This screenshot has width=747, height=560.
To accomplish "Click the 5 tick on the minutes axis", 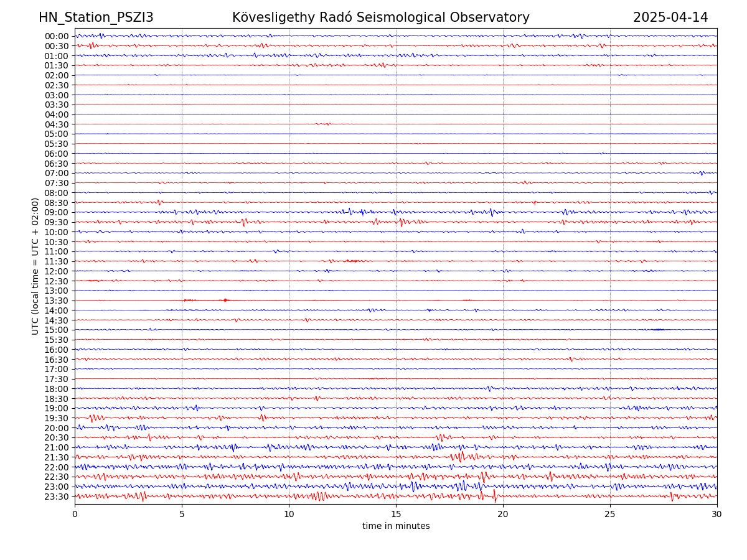I will click(x=182, y=515).
